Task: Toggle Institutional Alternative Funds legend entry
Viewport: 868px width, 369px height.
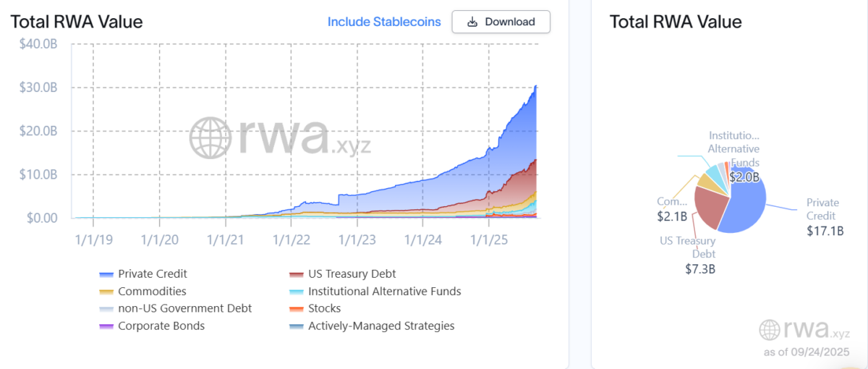Action: [375, 292]
